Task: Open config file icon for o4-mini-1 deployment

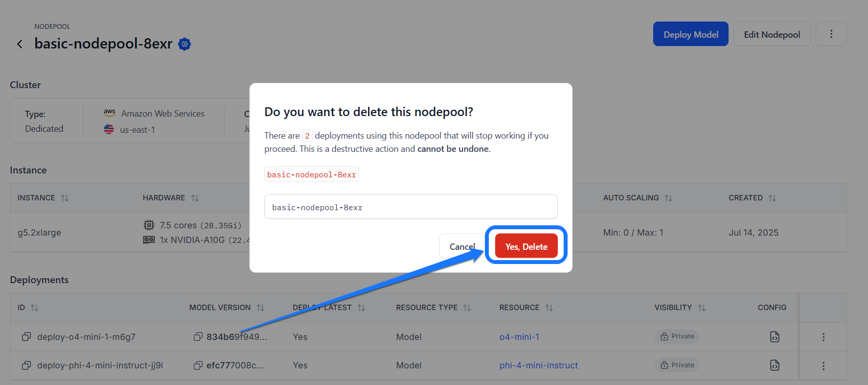Action: pyautogui.click(x=775, y=337)
